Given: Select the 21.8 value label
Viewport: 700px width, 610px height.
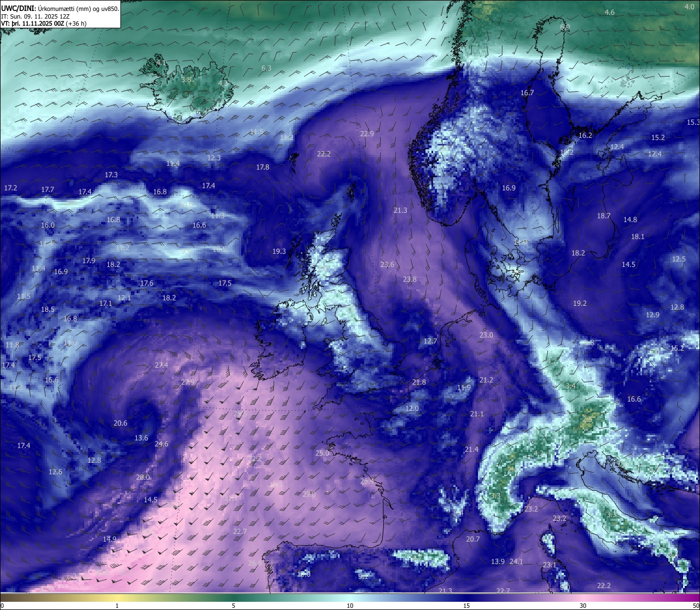Looking at the screenshot, I should point(419,382).
